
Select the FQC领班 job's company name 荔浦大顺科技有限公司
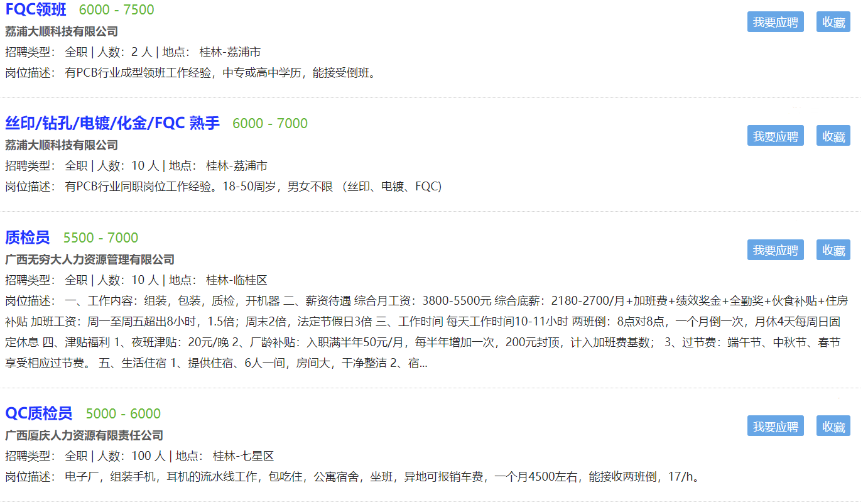coord(62,31)
